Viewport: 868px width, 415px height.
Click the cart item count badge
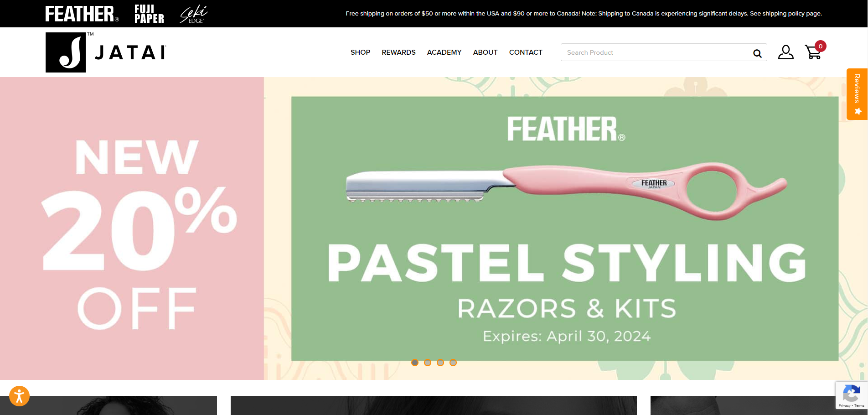[821, 46]
